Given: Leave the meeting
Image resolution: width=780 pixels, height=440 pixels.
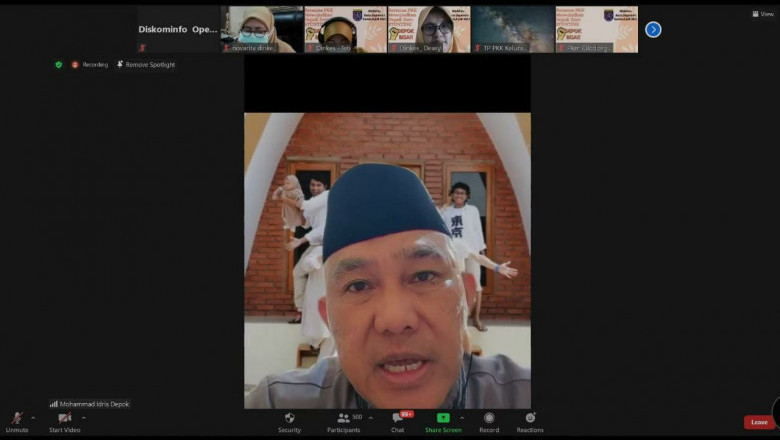Looking at the screenshot, I should point(759,422).
